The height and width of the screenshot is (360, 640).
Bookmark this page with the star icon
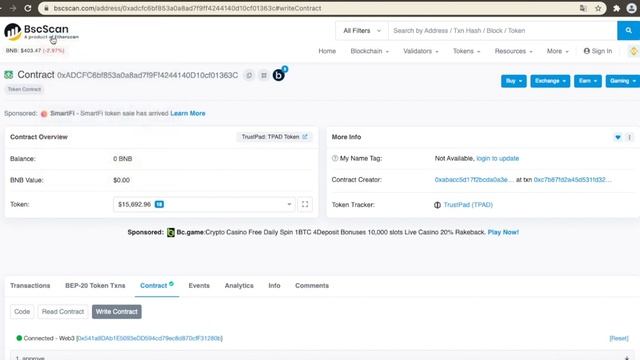598,8
